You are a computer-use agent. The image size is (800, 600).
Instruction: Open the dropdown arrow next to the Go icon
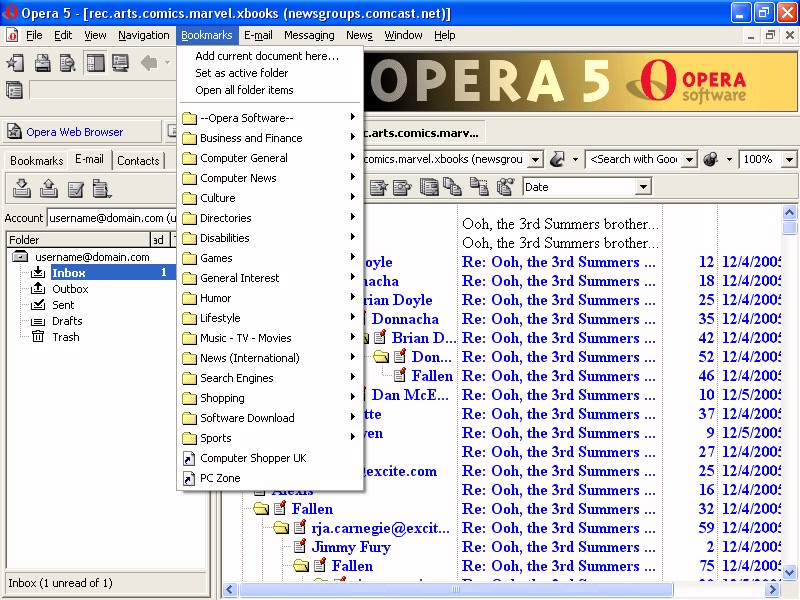[x=575, y=159]
